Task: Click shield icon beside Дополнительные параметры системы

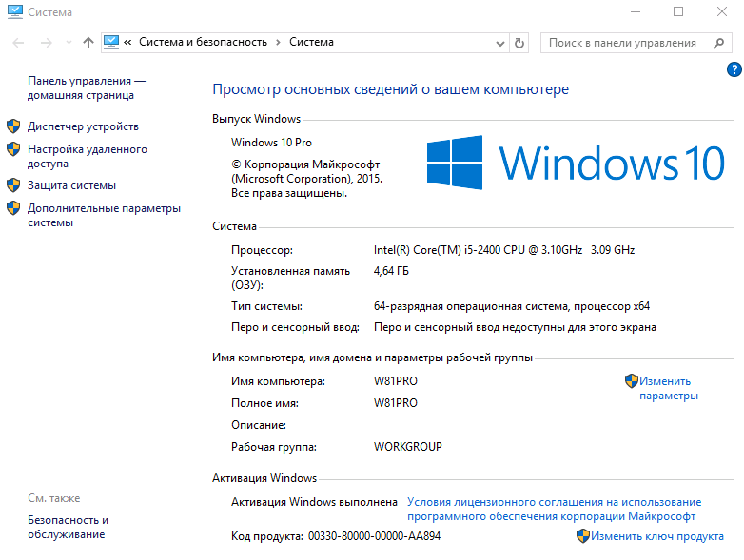Action: pos(13,207)
